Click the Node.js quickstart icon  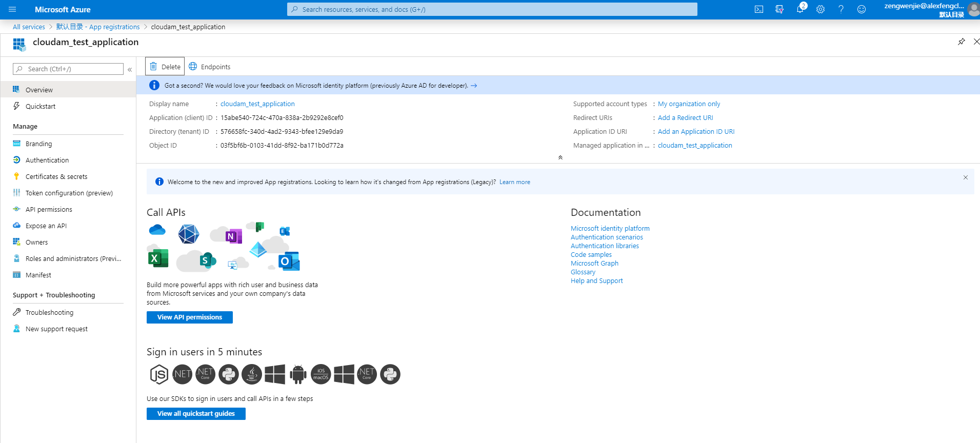tap(159, 374)
